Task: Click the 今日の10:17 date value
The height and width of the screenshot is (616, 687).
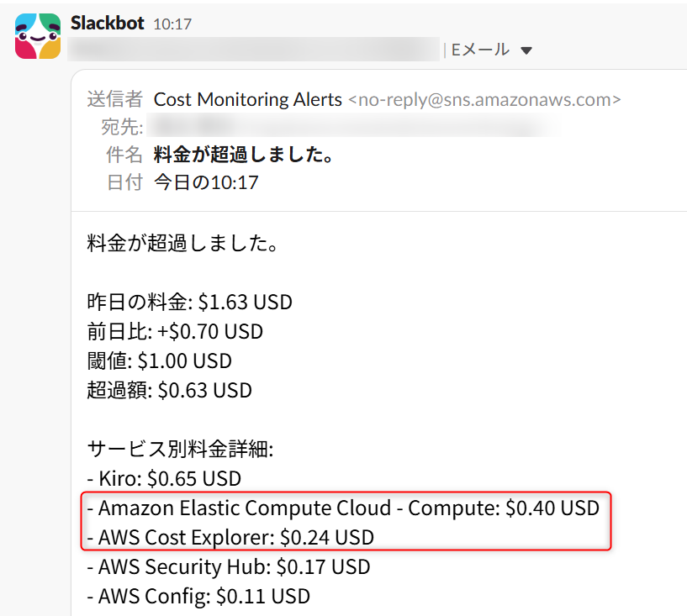Action: coord(206,182)
